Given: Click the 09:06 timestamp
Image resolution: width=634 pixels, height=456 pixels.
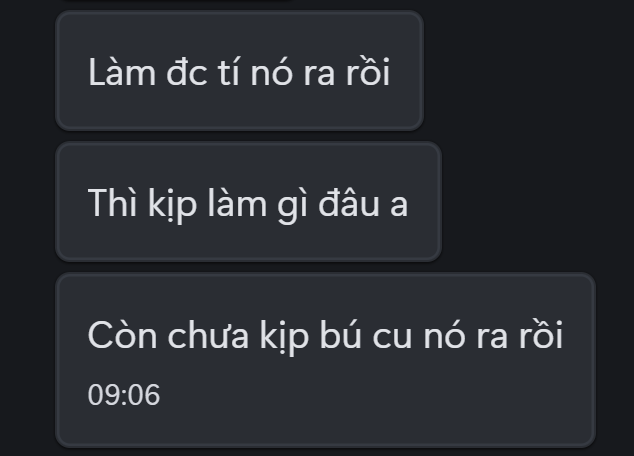Looking at the screenshot, I should pos(124,395).
